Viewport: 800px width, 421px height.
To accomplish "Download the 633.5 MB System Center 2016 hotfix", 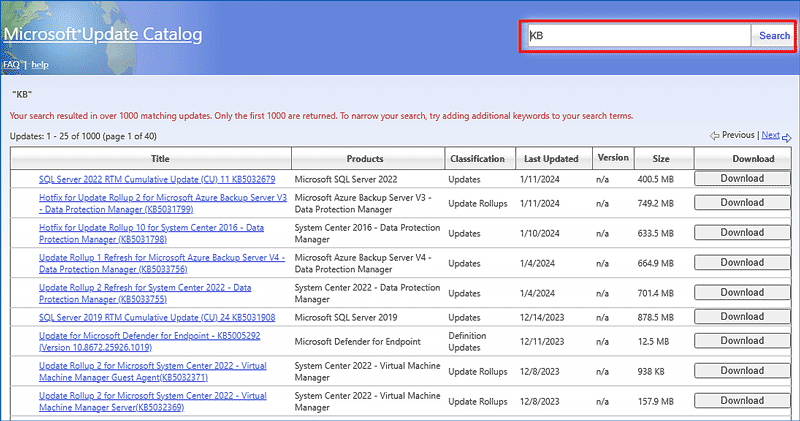I will (742, 233).
